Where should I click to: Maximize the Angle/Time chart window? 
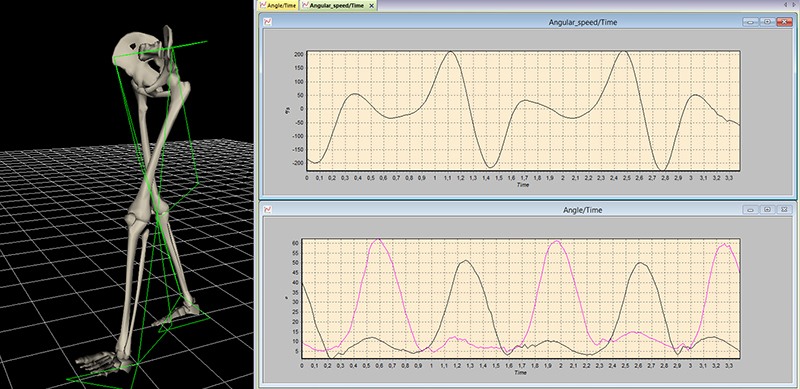click(767, 209)
